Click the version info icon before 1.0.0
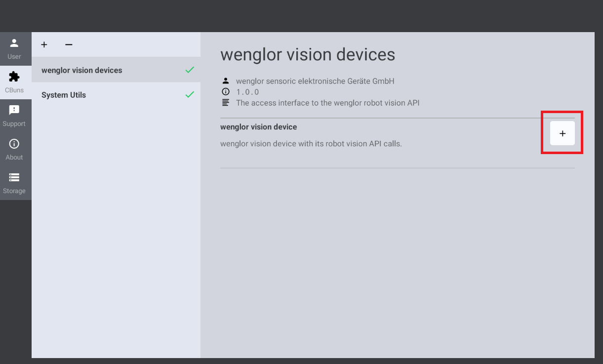 (x=226, y=91)
